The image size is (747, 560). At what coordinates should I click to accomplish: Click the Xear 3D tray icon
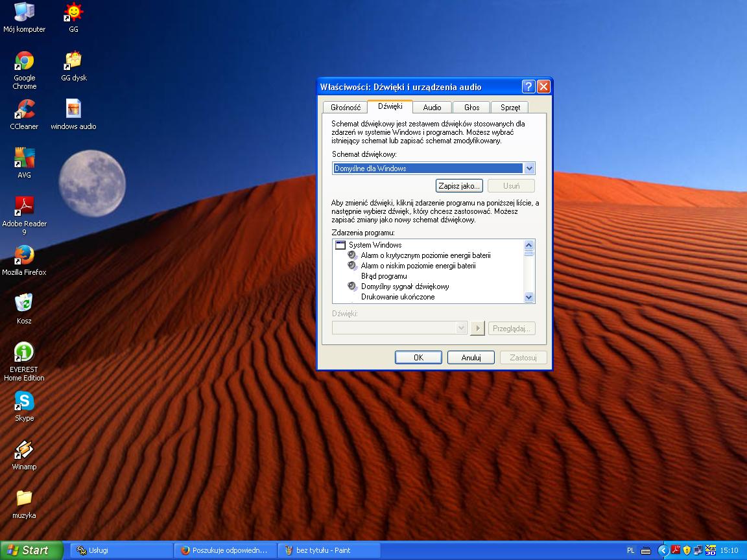pyautogui.click(x=710, y=550)
